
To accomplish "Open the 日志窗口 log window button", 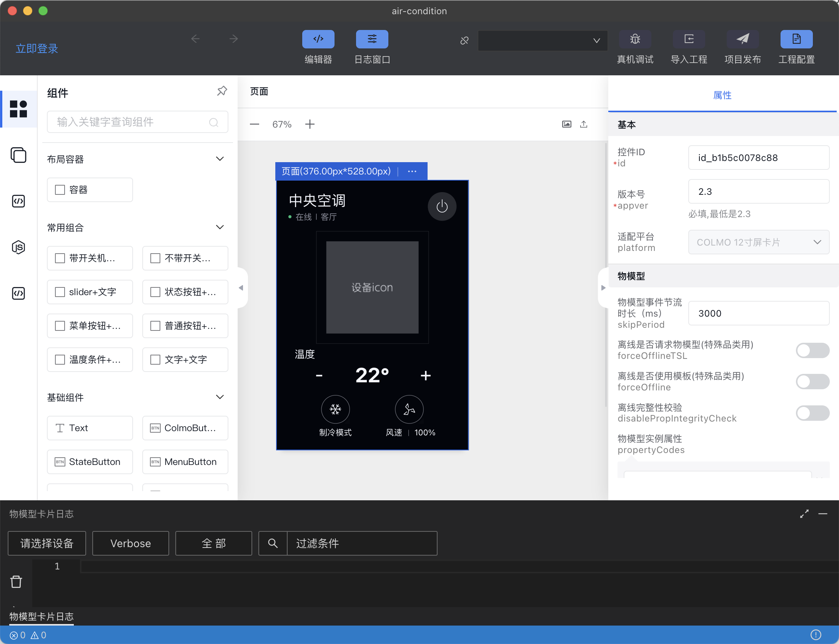I will tap(372, 39).
